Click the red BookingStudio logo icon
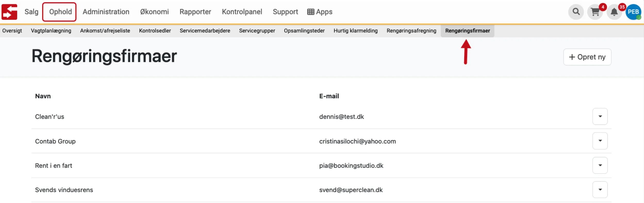This screenshot has height=203, width=644. pos(9,12)
